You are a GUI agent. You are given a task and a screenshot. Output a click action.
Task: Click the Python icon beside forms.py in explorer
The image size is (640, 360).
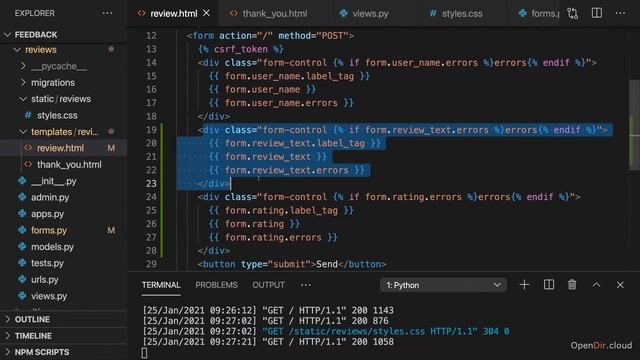pyautogui.click(x=22, y=230)
